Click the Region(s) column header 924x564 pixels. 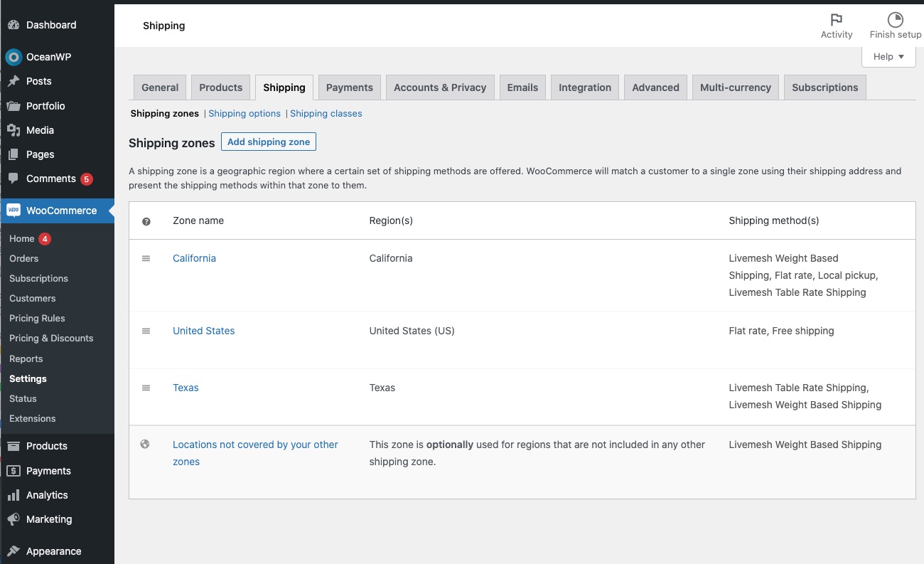[x=391, y=220]
